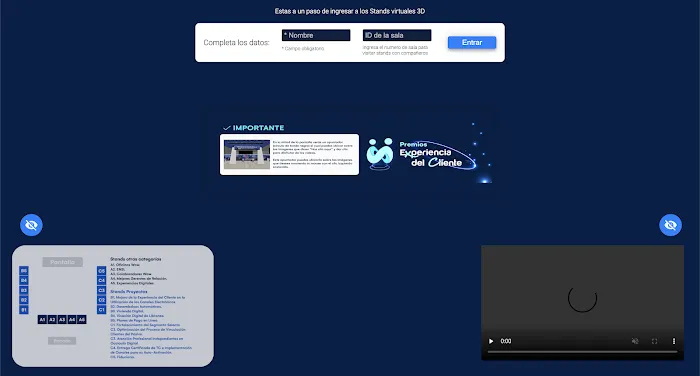Submit the form with the Entrar button
700x376 pixels.
click(472, 42)
